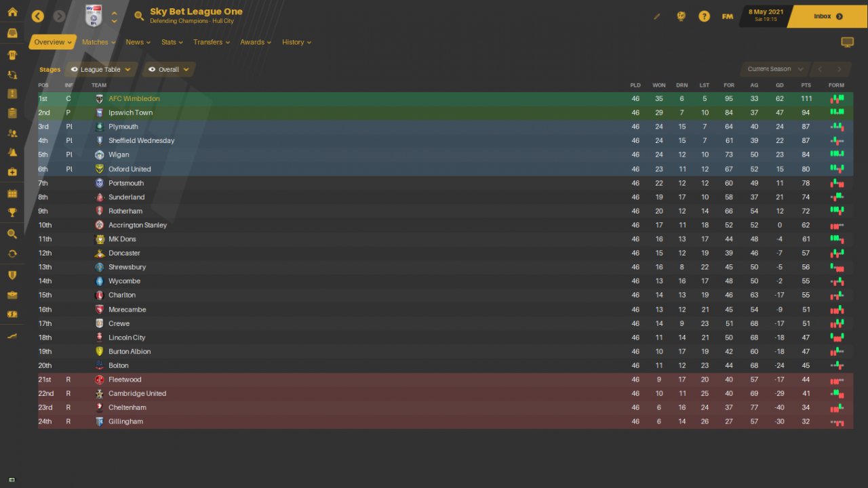
Task: Continue to Inbox button
Action: pyautogui.click(x=827, y=16)
